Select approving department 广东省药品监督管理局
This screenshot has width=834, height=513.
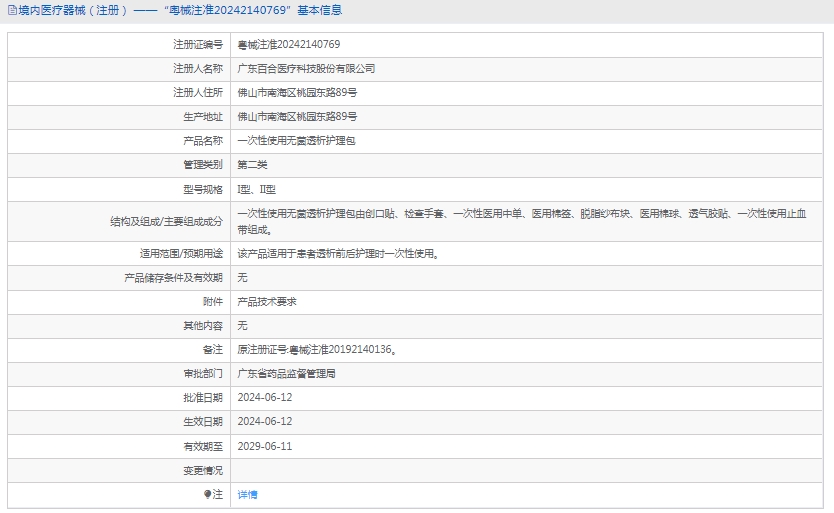point(286,374)
